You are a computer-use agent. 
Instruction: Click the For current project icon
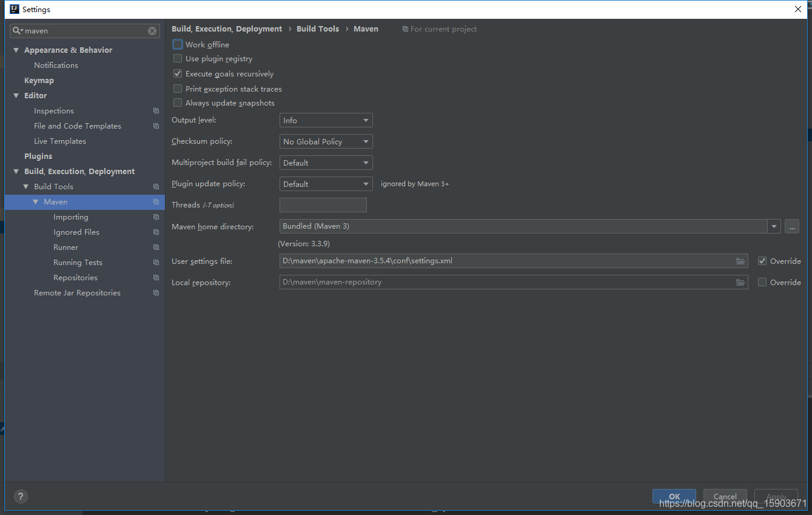tap(405, 29)
